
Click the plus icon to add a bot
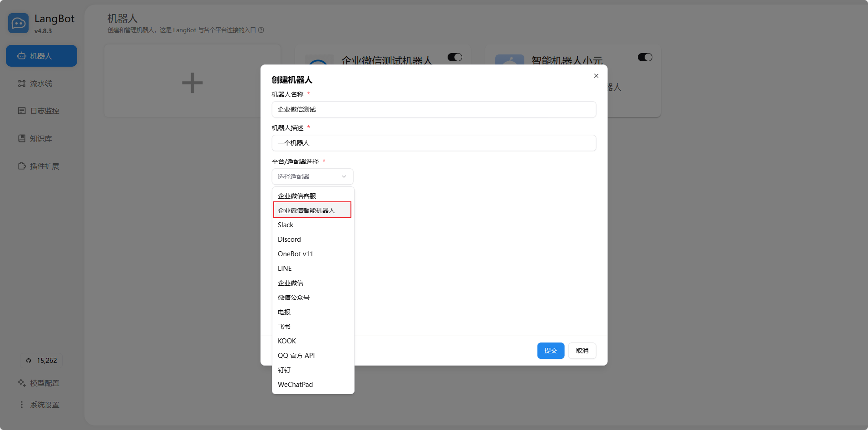tap(192, 83)
